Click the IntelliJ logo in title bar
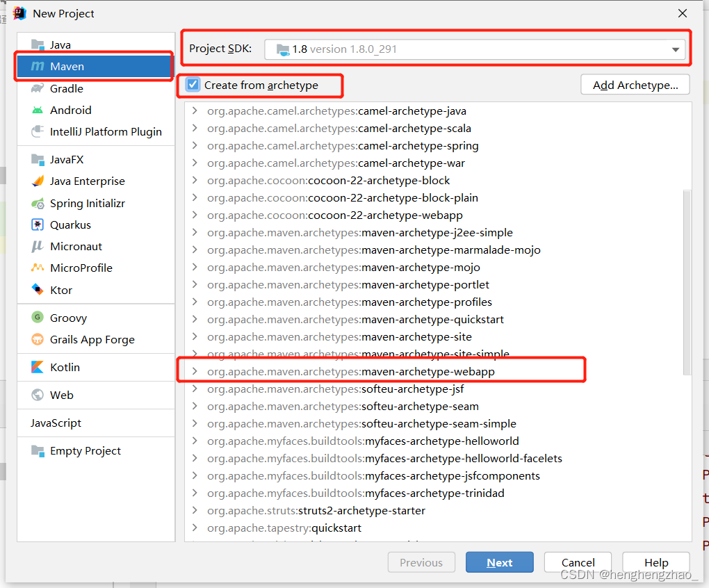Screen dimensions: 709x588 (19, 14)
